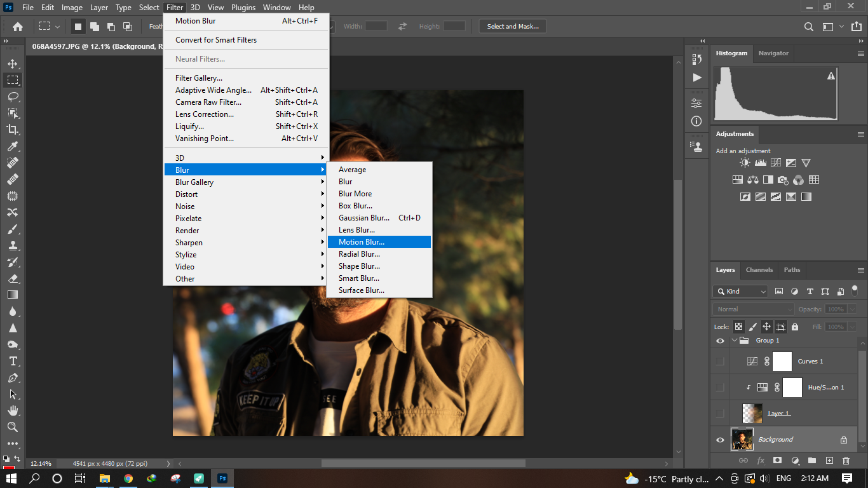The image size is (868, 488).
Task: Open the Properties info panel icon
Action: click(697, 121)
